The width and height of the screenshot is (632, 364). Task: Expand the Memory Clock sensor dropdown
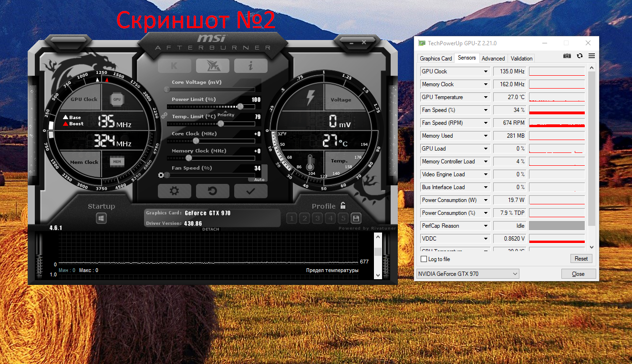pos(486,84)
